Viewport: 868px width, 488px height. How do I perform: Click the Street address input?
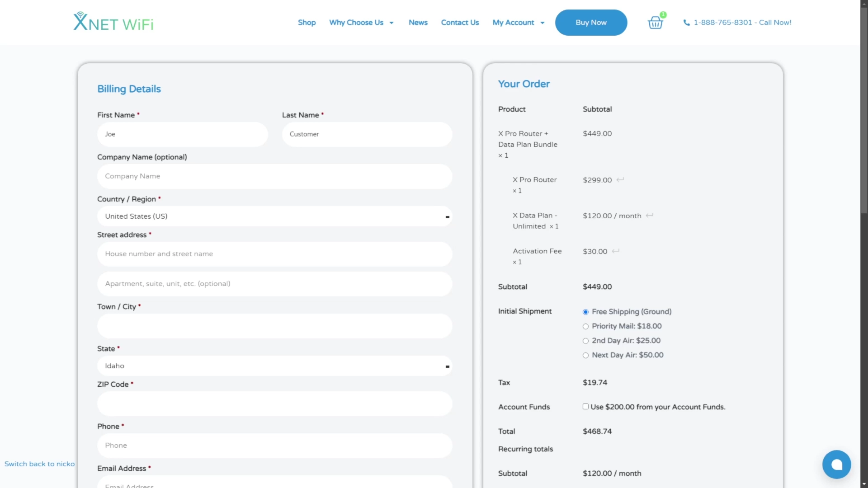pos(274,254)
